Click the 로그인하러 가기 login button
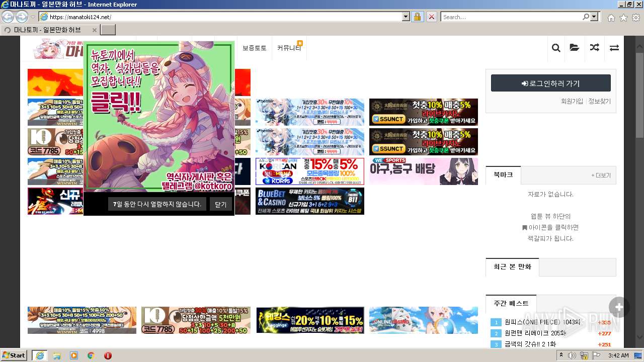Image resolution: width=644 pixels, height=362 pixels. (x=551, y=83)
